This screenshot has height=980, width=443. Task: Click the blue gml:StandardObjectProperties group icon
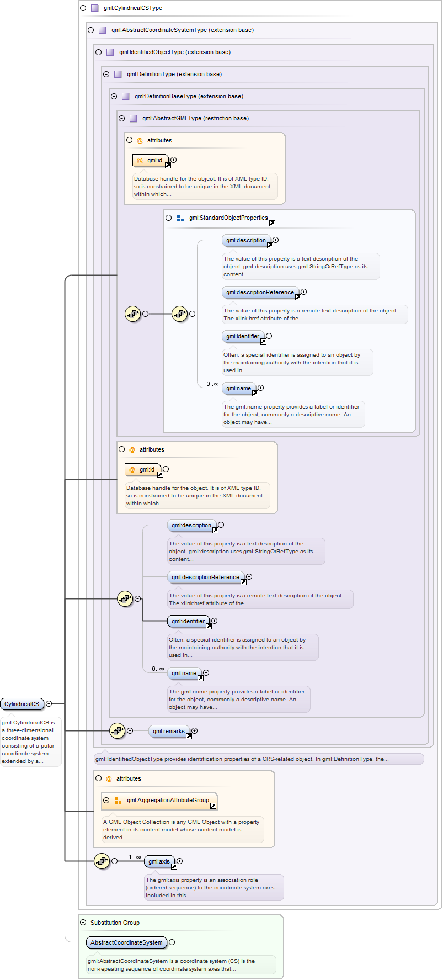coord(180,218)
